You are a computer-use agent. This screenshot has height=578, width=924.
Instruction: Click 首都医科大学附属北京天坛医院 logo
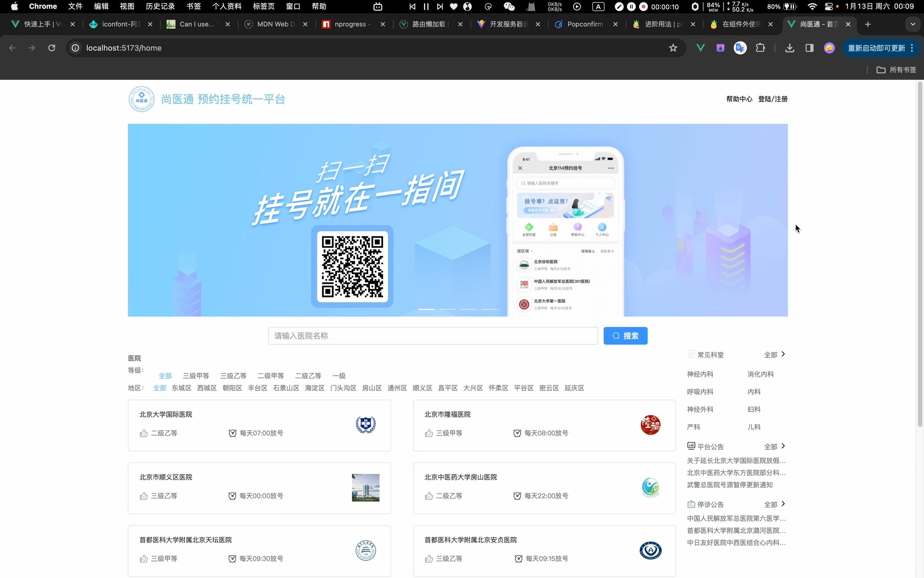366,550
